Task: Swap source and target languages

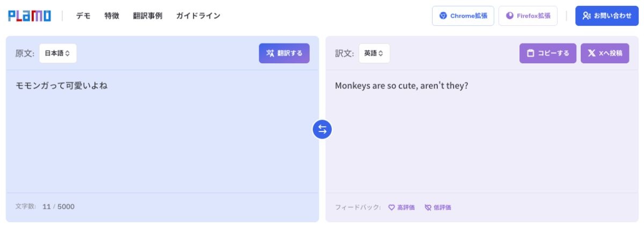Action: tap(323, 129)
